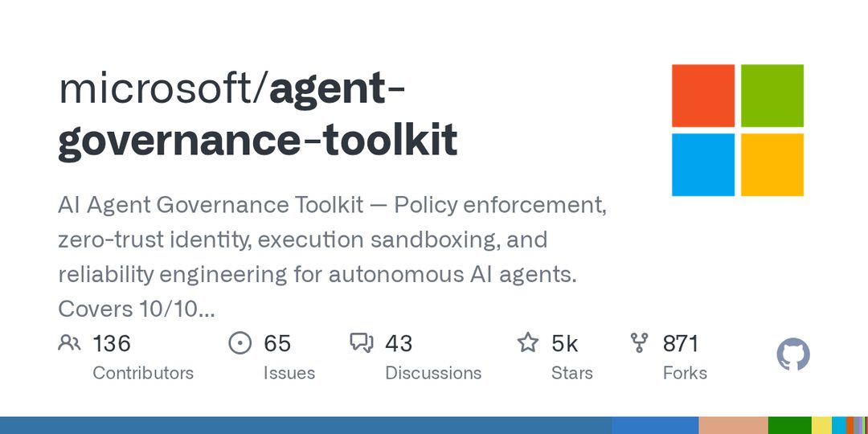This screenshot has width=868, height=434.
Task: Open the 43 Discussions label
Action: click(x=433, y=373)
